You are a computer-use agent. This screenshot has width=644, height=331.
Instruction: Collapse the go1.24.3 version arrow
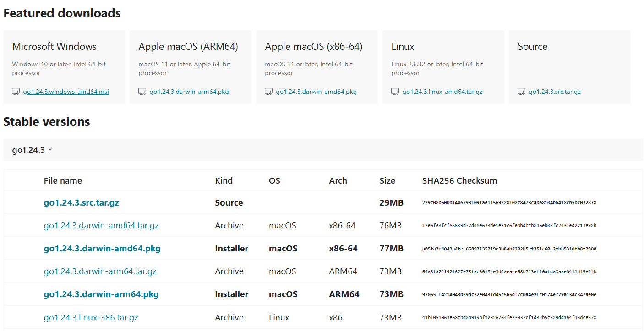[50, 150]
